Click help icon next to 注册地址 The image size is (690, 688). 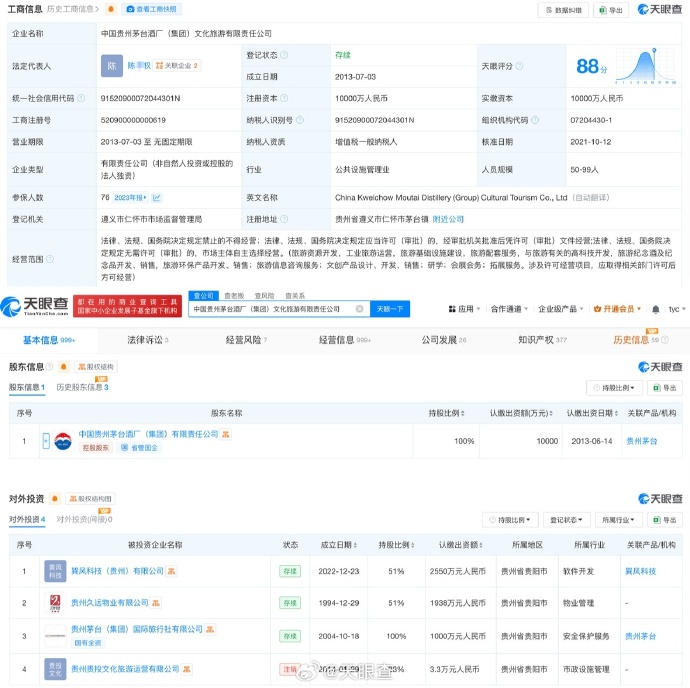[x=284, y=219]
